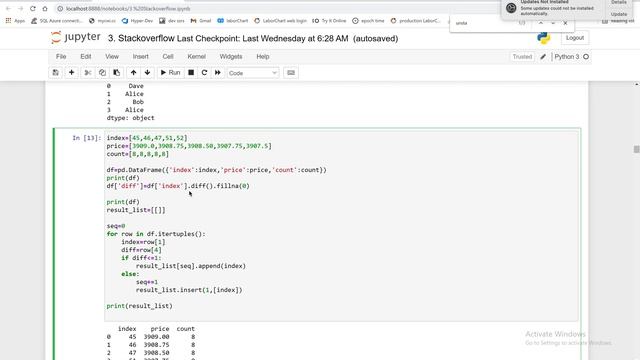Open the File menu

[61, 57]
